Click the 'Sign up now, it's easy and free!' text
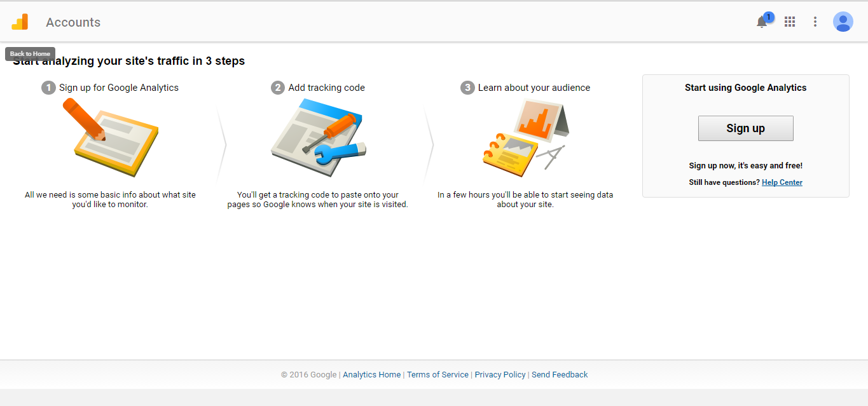The width and height of the screenshot is (868, 406). point(746,166)
